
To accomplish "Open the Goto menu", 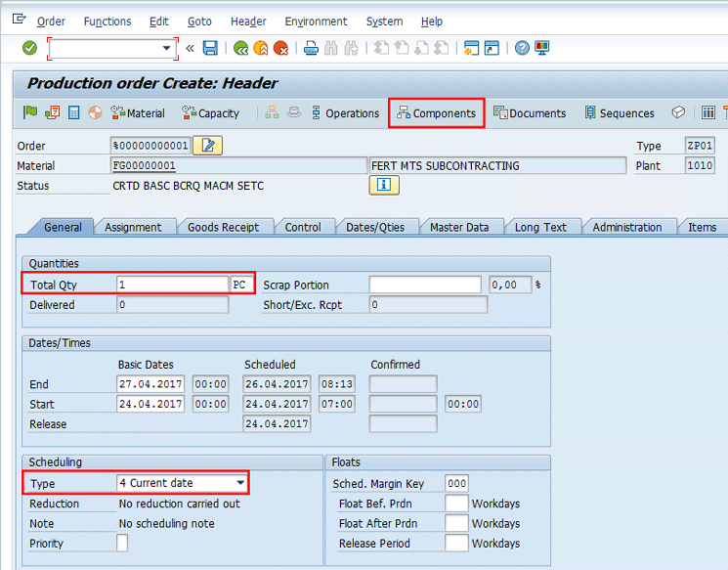I will point(199,22).
